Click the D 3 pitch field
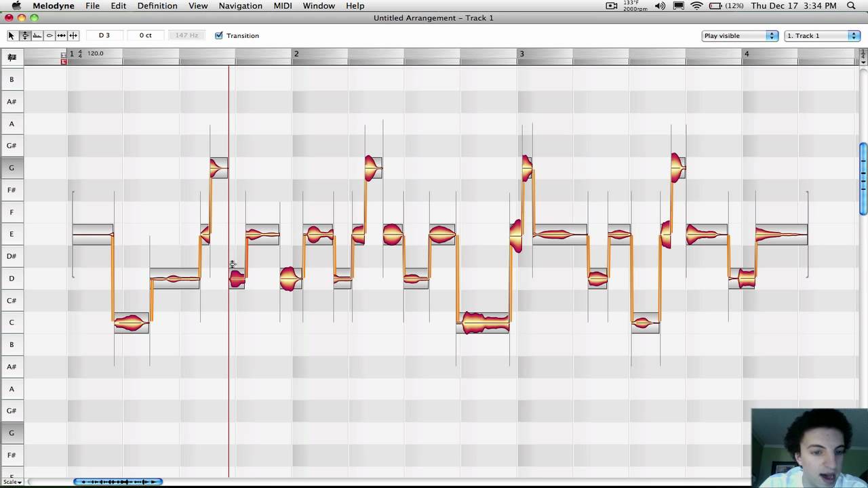This screenshot has height=488, width=868. [x=104, y=35]
